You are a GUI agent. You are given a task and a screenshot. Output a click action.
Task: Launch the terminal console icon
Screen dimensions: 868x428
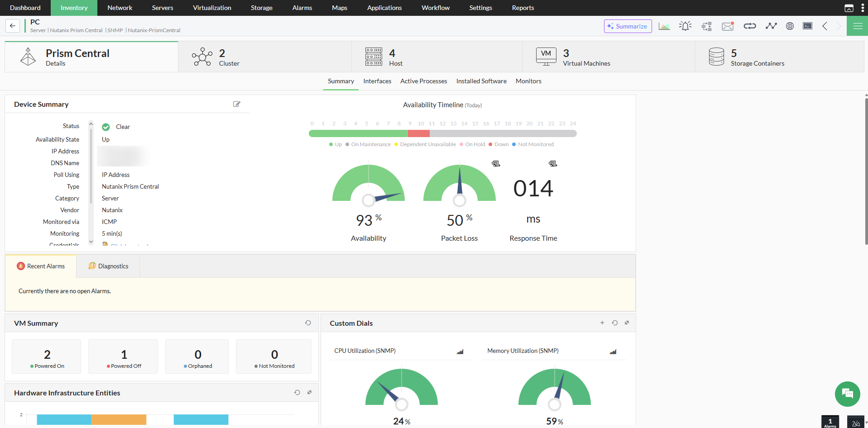coord(807,26)
